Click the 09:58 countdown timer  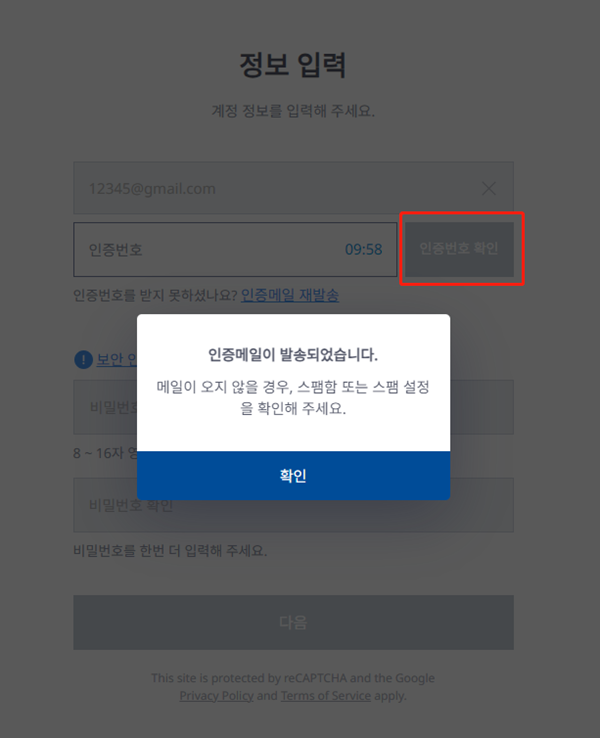point(363,249)
